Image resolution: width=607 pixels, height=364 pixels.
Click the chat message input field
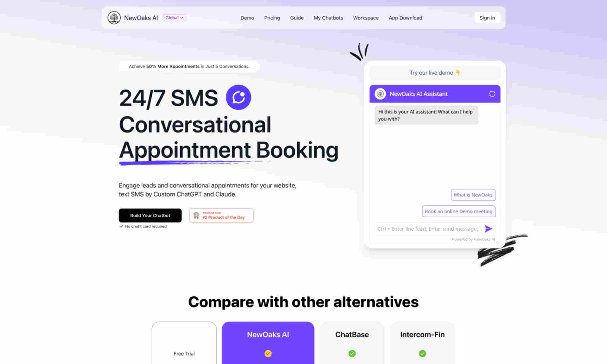coord(427,228)
